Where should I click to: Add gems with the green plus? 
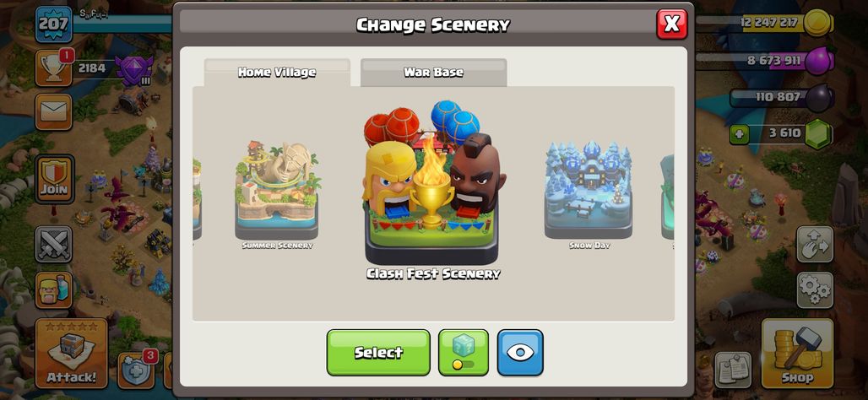pyautogui.click(x=739, y=134)
